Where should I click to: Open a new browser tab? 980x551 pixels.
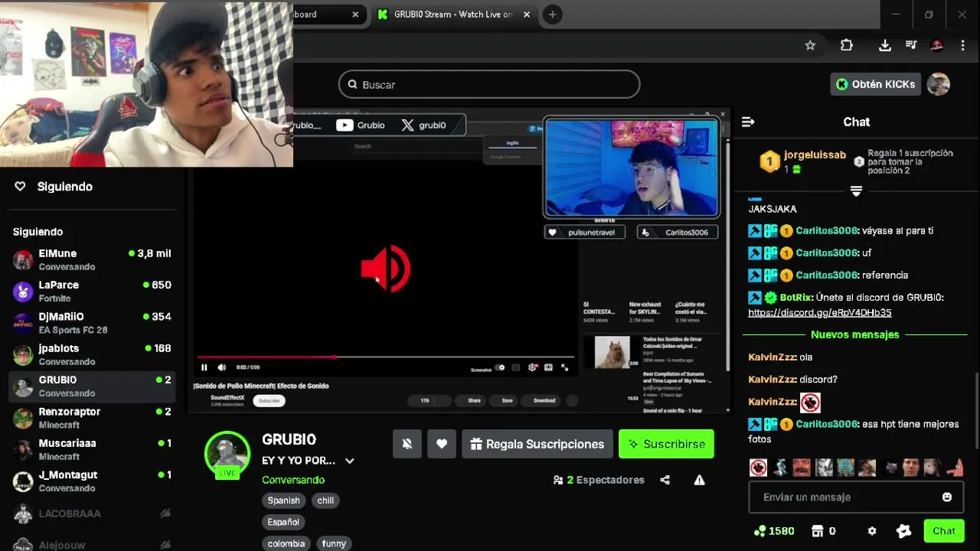click(552, 15)
